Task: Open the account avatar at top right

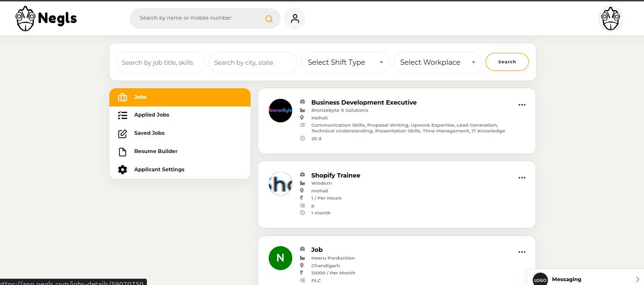Action: 610,19
